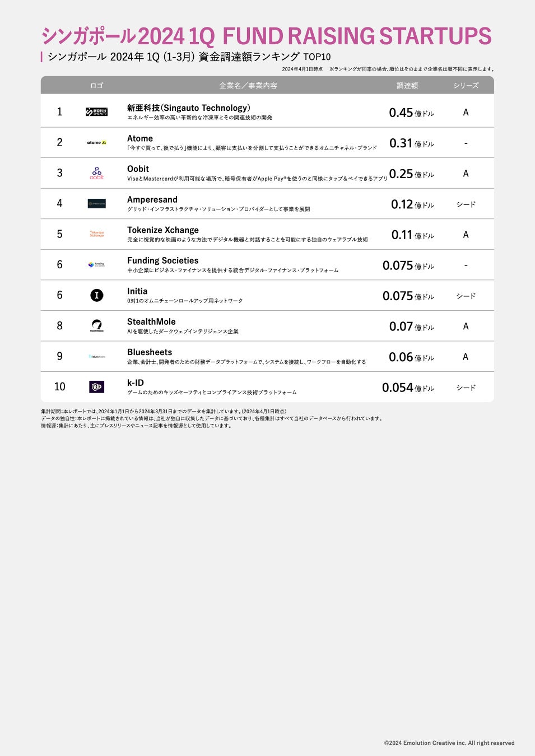Viewport: 535px width, 756px height.
Task: Click the Amperesand dark logo
Action: (x=96, y=204)
